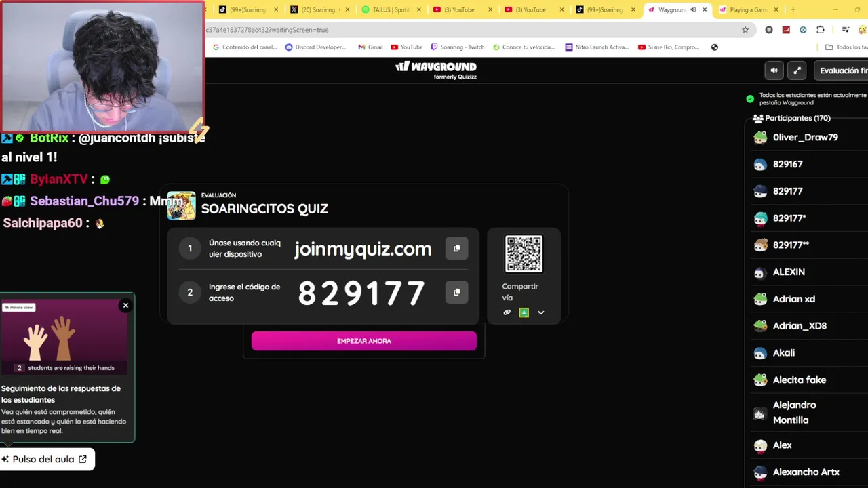Copy share link icon under Compartir vía
The width and height of the screenshot is (868, 488).
coord(507,312)
